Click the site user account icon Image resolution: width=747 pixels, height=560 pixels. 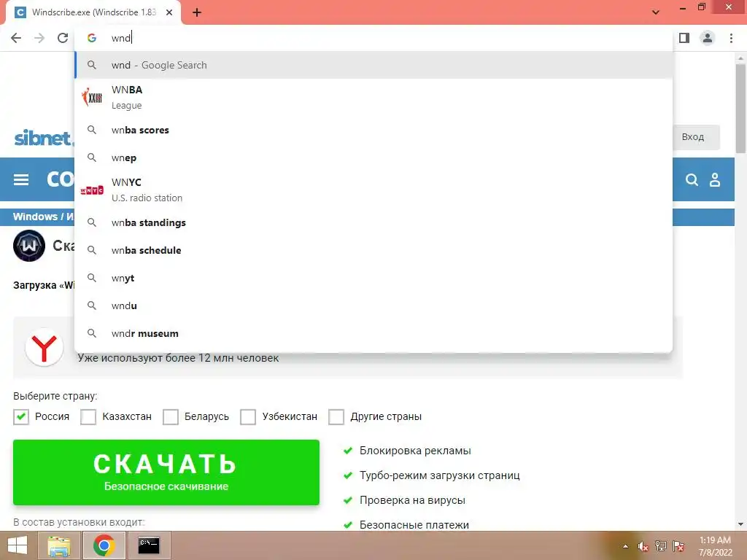pos(715,179)
